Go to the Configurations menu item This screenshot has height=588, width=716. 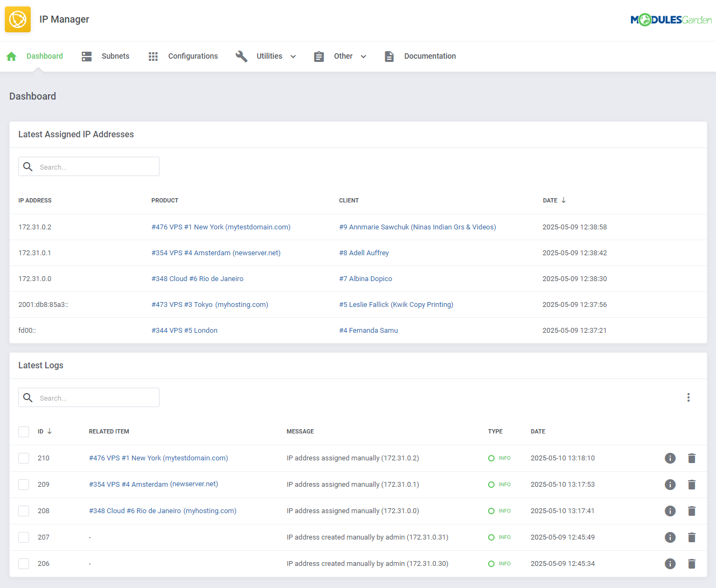(x=193, y=56)
